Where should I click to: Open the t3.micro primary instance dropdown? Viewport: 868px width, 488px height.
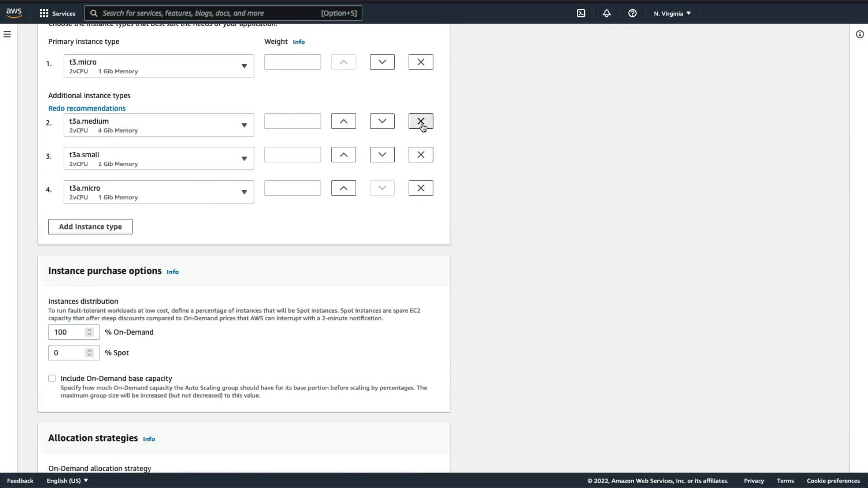coord(159,66)
